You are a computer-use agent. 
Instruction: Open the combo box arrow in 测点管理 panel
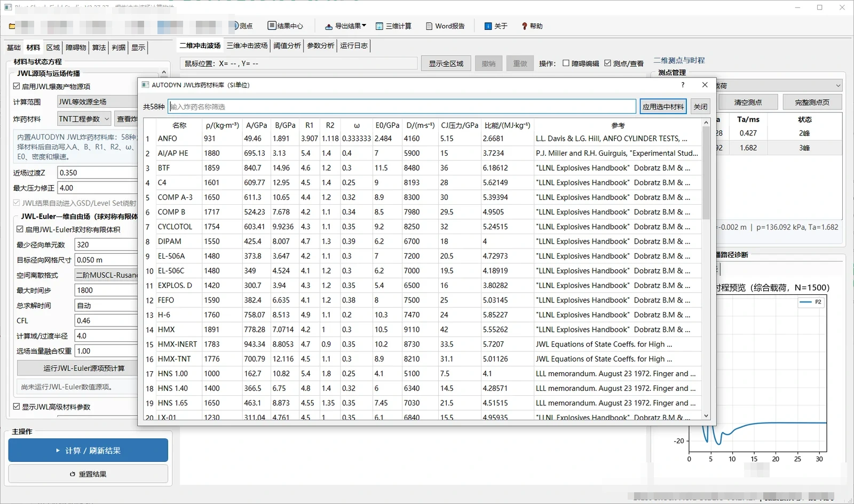[x=838, y=85]
